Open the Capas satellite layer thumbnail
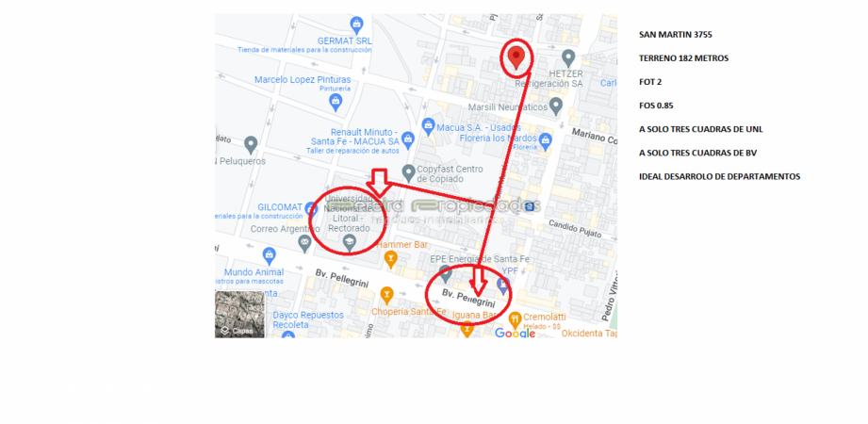This screenshot has width=868, height=424. coord(239,314)
